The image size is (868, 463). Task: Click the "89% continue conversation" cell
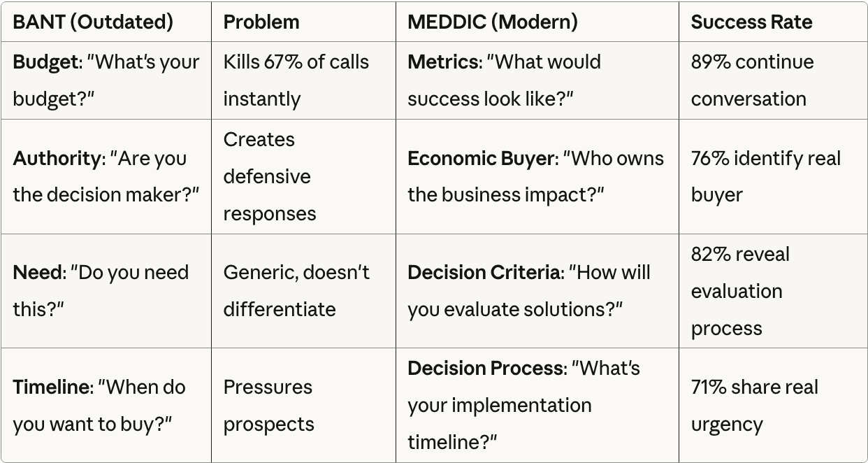(752, 80)
